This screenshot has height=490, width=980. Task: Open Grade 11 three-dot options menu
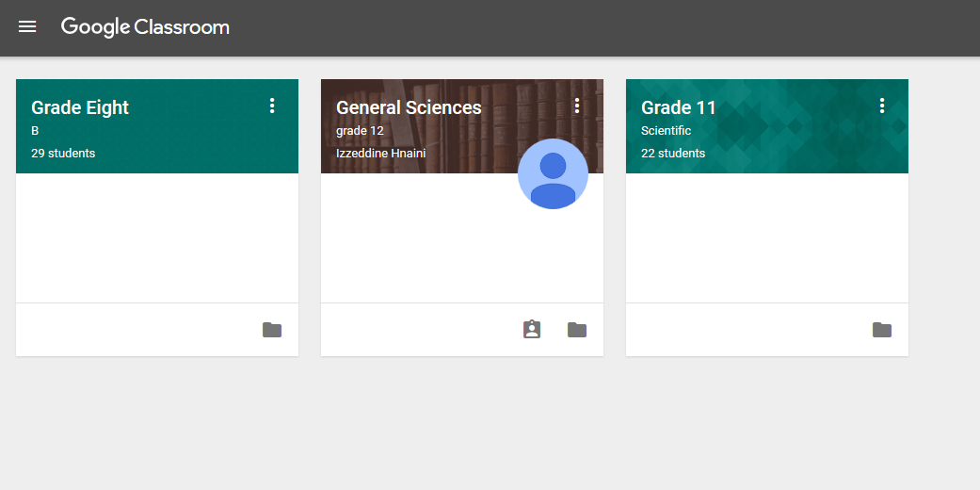coord(882,106)
